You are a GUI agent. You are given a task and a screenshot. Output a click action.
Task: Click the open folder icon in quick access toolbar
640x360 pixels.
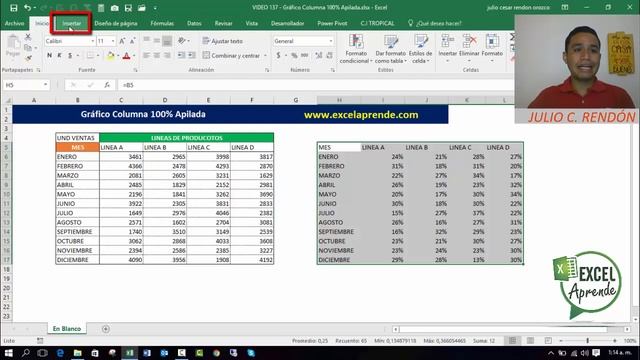[x=142, y=8]
